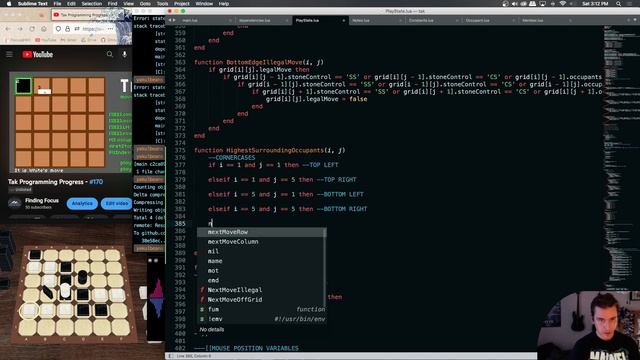
Task: Click the Analytics button under the video
Action: 82,203
